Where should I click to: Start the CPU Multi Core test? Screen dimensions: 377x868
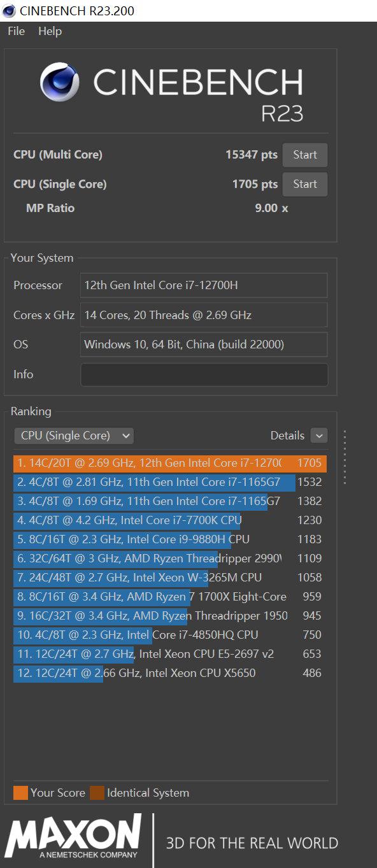304,155
